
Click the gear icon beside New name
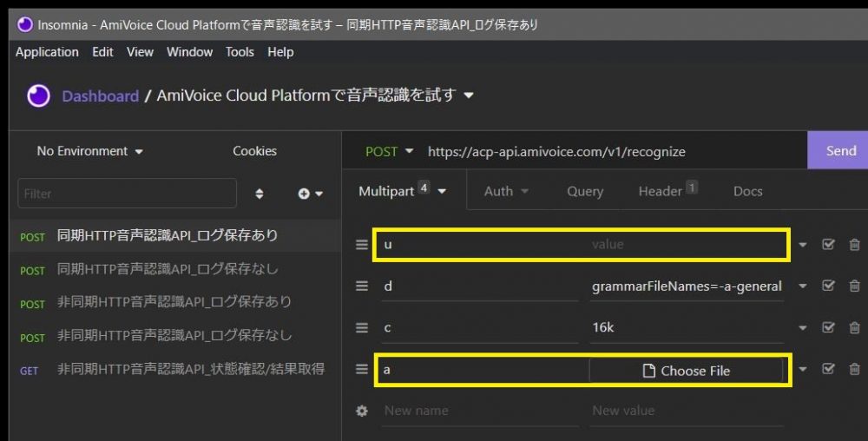pos(361,411)
